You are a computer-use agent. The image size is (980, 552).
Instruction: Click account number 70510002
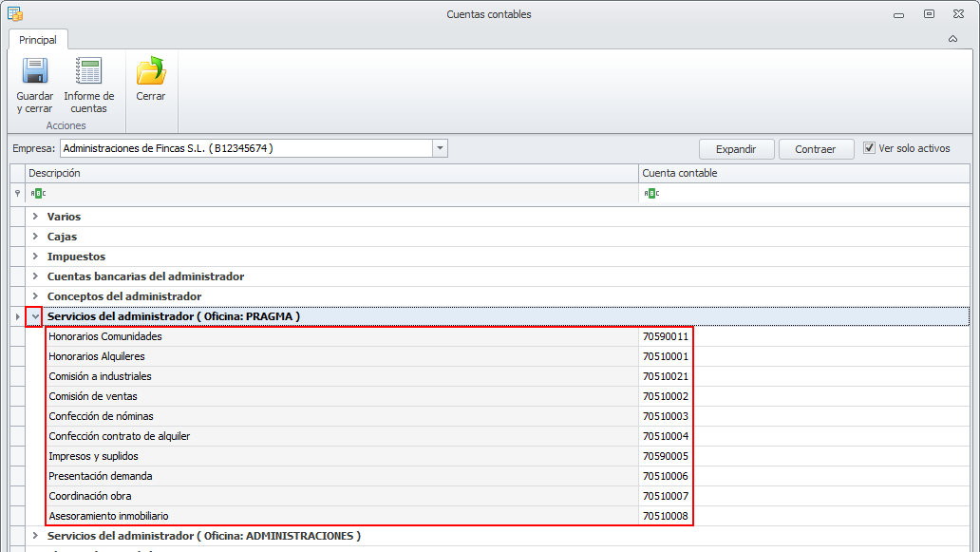665,396
